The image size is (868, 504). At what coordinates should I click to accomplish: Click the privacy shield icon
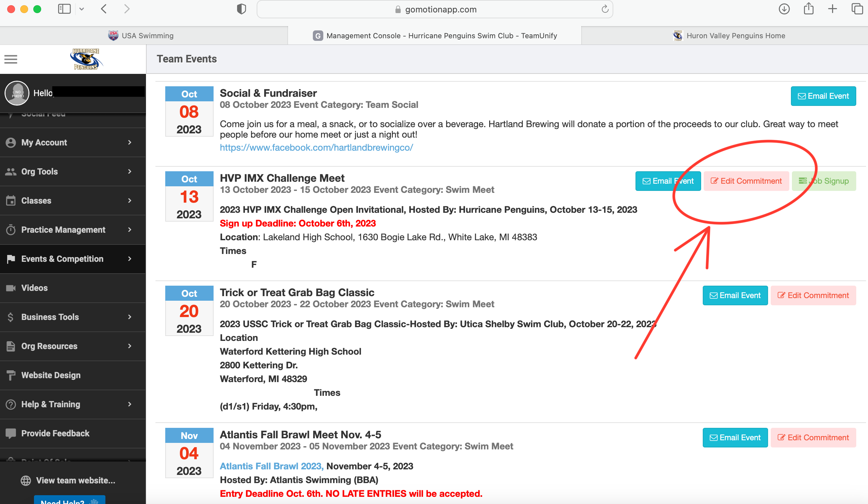click(241, 9)
